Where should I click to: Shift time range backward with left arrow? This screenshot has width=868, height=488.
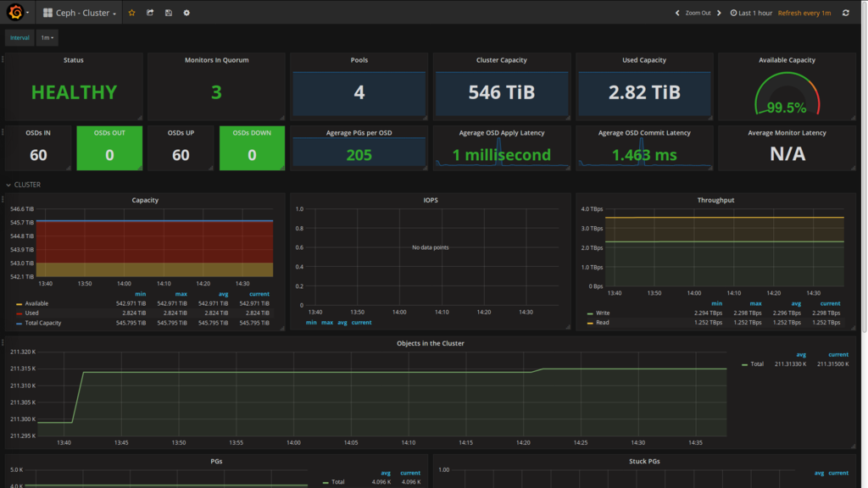pyautogui.click(x=677, y=13)
